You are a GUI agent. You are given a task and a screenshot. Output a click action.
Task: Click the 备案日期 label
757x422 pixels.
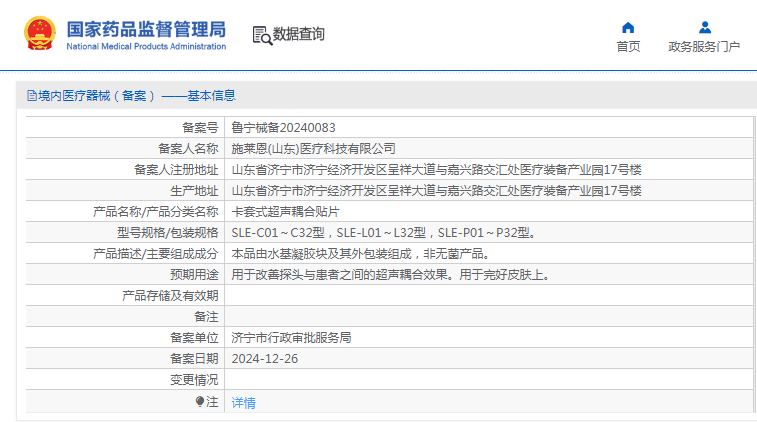click(x=194, y=359)
